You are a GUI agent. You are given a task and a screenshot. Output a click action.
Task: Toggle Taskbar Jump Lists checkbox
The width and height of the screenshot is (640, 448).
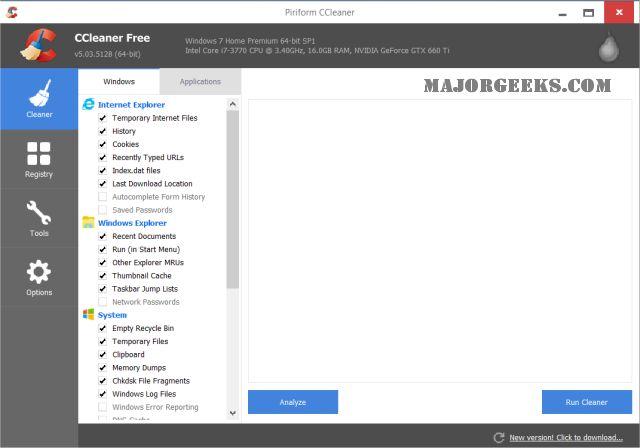pos(102,289)
